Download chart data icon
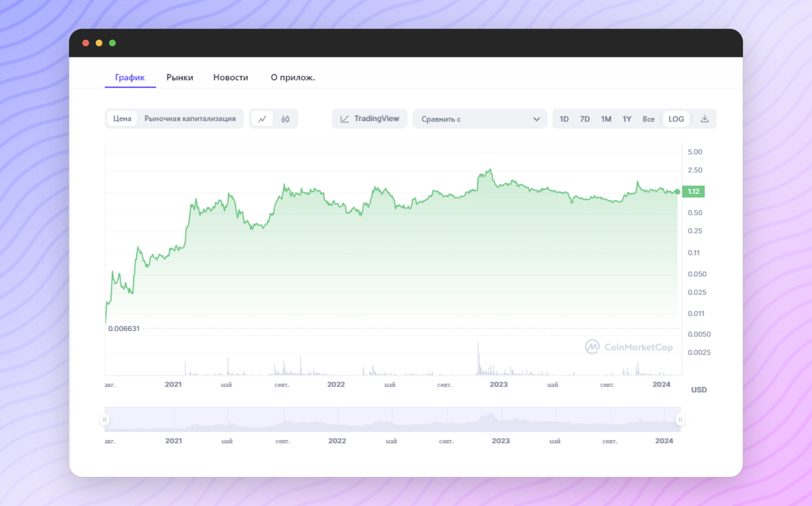Screen dimensions: 812x506 704,119
